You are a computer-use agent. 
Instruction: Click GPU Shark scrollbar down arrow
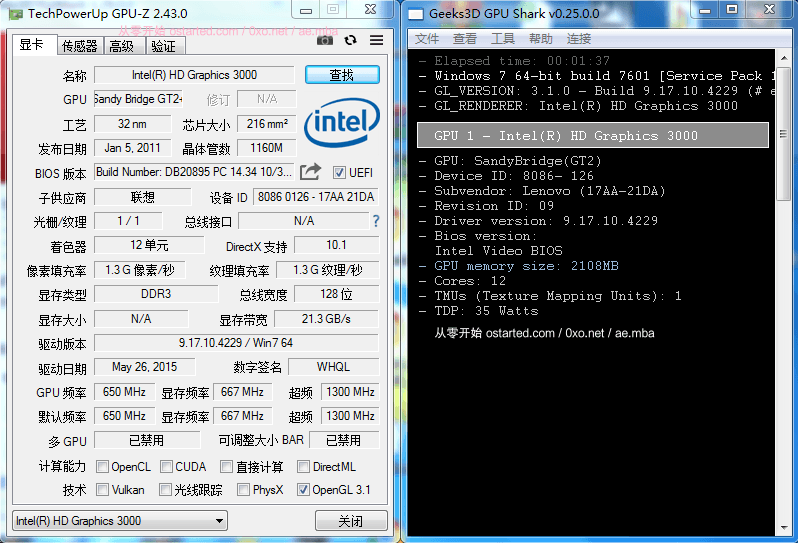click(x=784, y=527)
